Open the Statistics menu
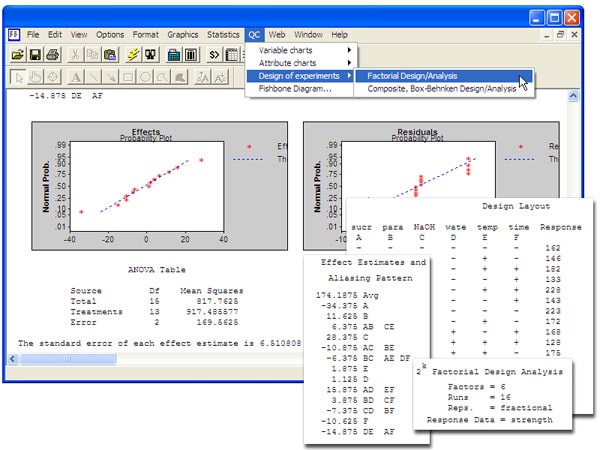 [223, 34]
